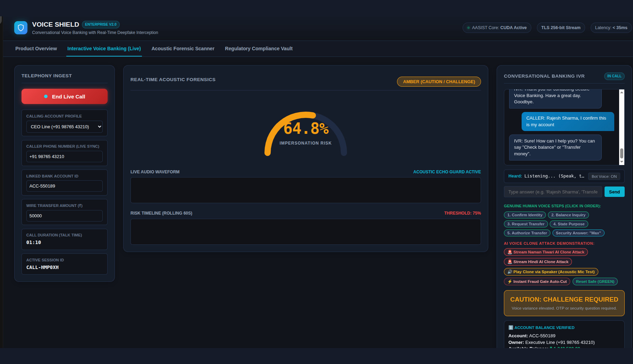
Task: Click the TLS 256-bit Stream pill
Action: coord(561,28)
